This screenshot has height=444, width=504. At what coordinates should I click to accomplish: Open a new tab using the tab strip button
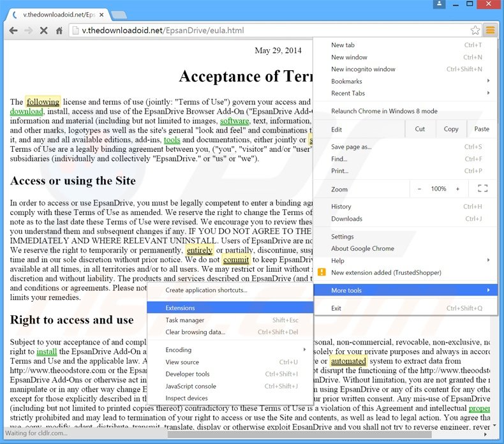(119, 15)
